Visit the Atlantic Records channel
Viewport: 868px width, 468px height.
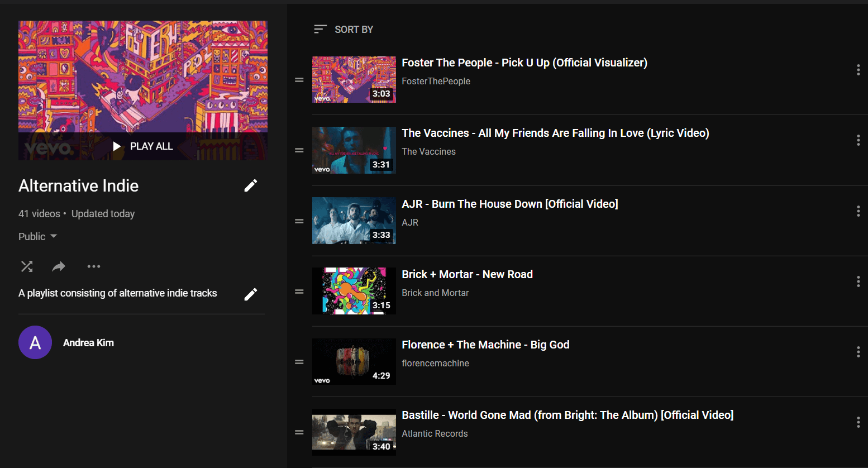tap(435, 433)
